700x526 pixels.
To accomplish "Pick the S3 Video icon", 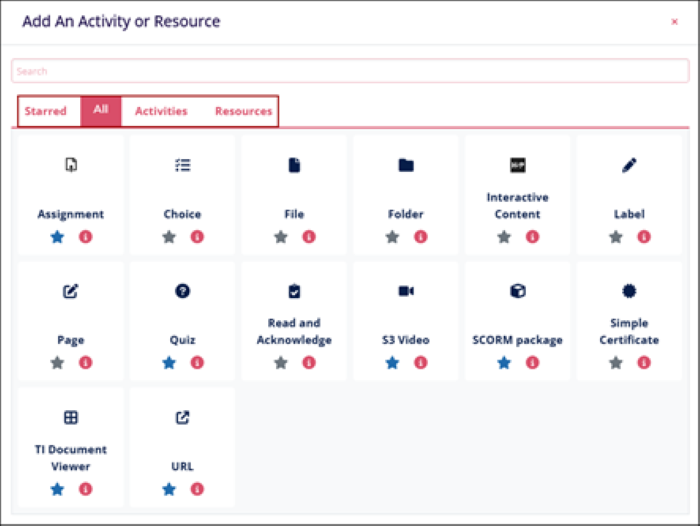I will point(406,291).
